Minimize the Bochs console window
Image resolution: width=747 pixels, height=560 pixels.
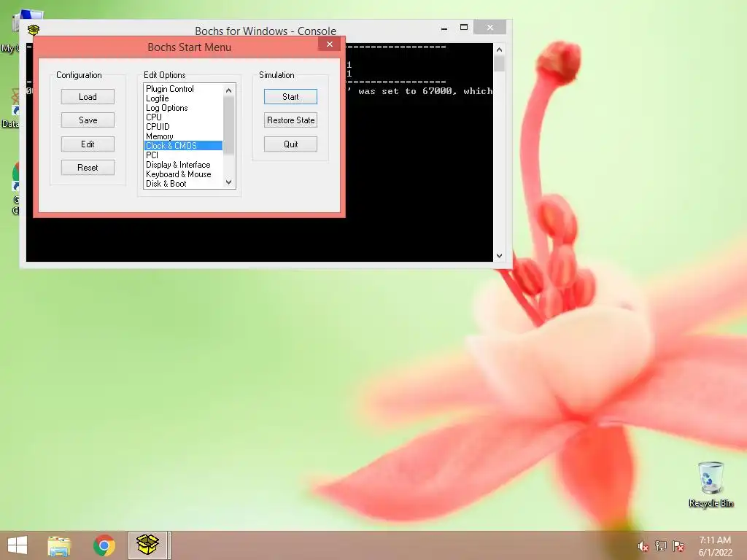pos(444,28)
